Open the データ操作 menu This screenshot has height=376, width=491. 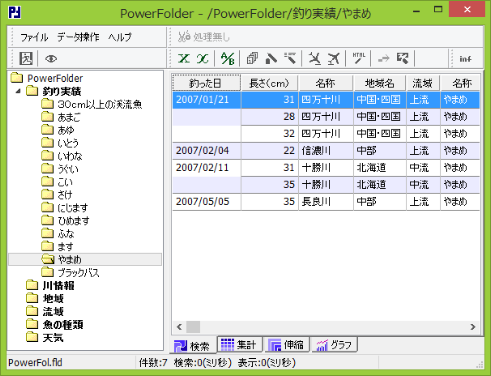(x=78, y=37)
